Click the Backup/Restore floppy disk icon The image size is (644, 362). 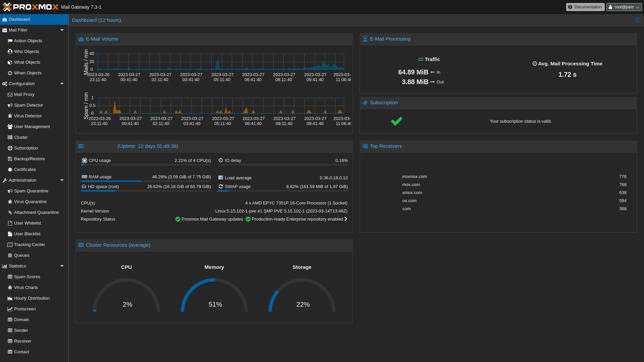tap(10, 159)
